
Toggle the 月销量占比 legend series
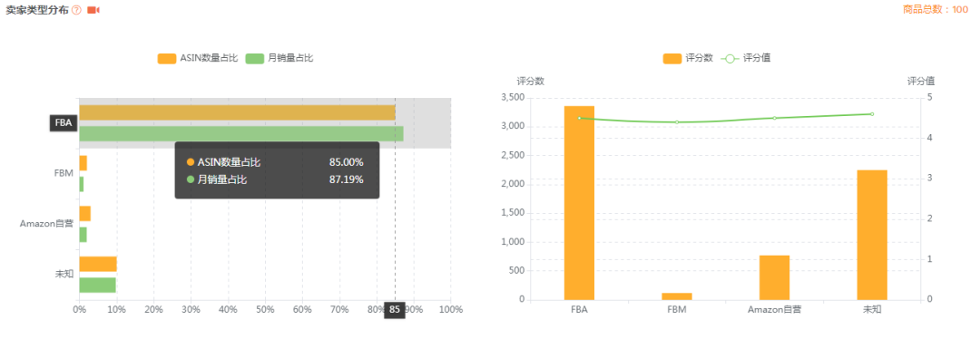[279, 58]
